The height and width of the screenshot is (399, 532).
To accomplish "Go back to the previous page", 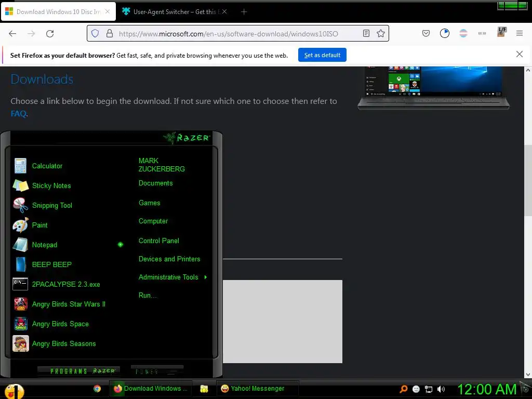I will click(x=12, y=33).
